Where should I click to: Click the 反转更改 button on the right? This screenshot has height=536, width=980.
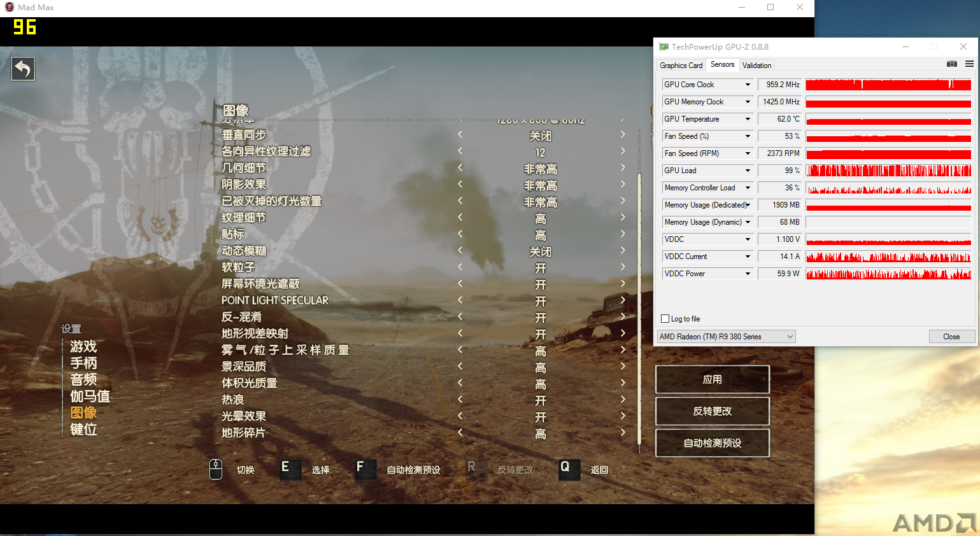(x=713, y=411)
